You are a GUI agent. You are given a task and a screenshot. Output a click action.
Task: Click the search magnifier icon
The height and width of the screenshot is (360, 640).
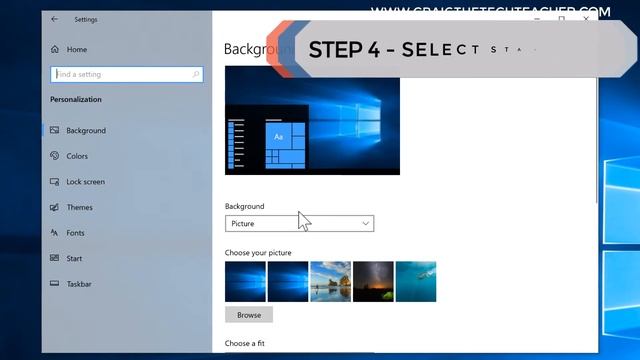[x=196, y=74]
